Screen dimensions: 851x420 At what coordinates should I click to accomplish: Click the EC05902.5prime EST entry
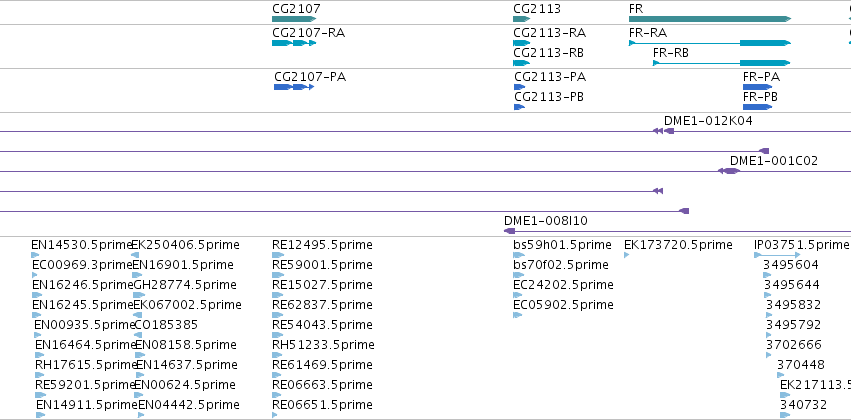(x=563, y=304)
